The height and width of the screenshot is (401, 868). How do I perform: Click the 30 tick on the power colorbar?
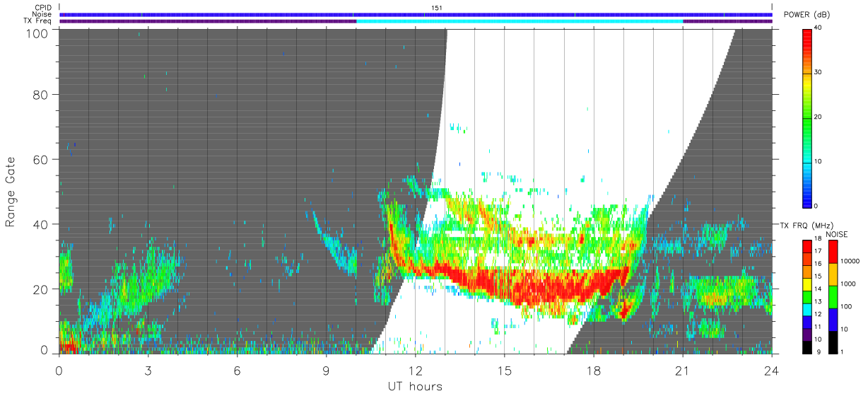[819, 72]
